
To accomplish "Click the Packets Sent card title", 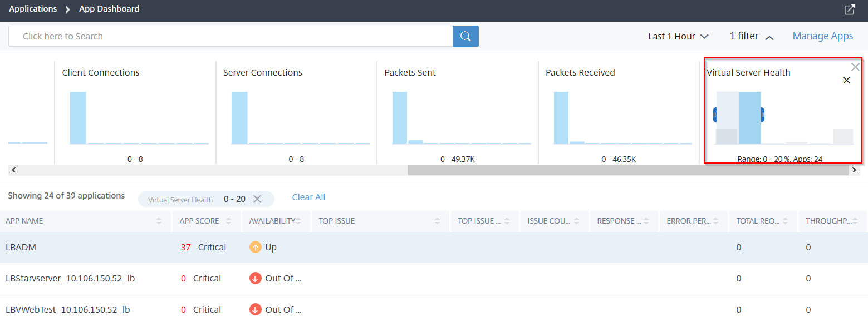I will (410, 73).
